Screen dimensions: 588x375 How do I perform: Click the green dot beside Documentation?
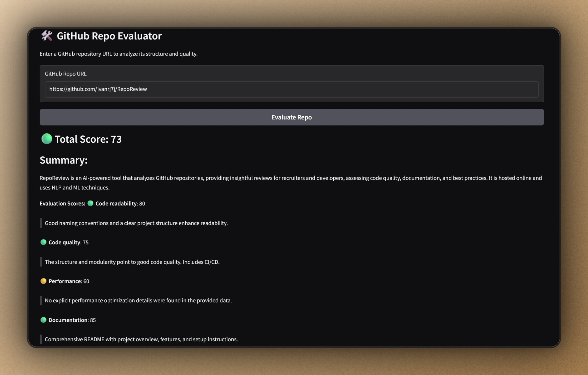[43, 320]
